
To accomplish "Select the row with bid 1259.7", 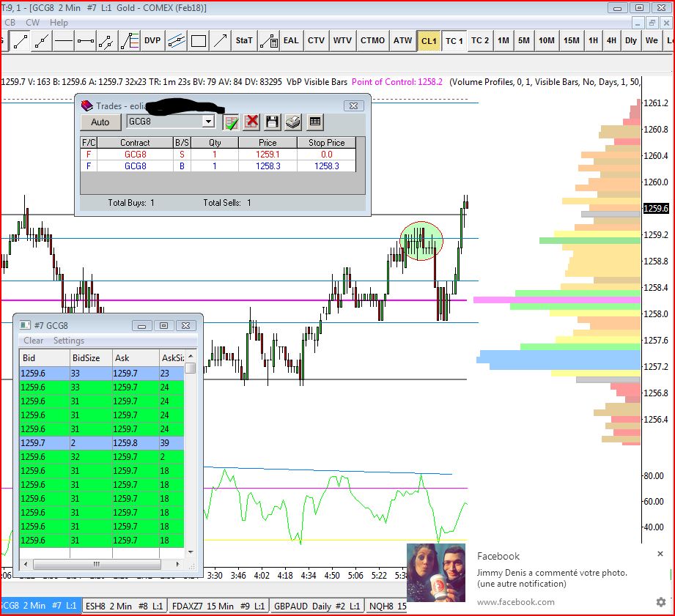I will coord(102,443).
